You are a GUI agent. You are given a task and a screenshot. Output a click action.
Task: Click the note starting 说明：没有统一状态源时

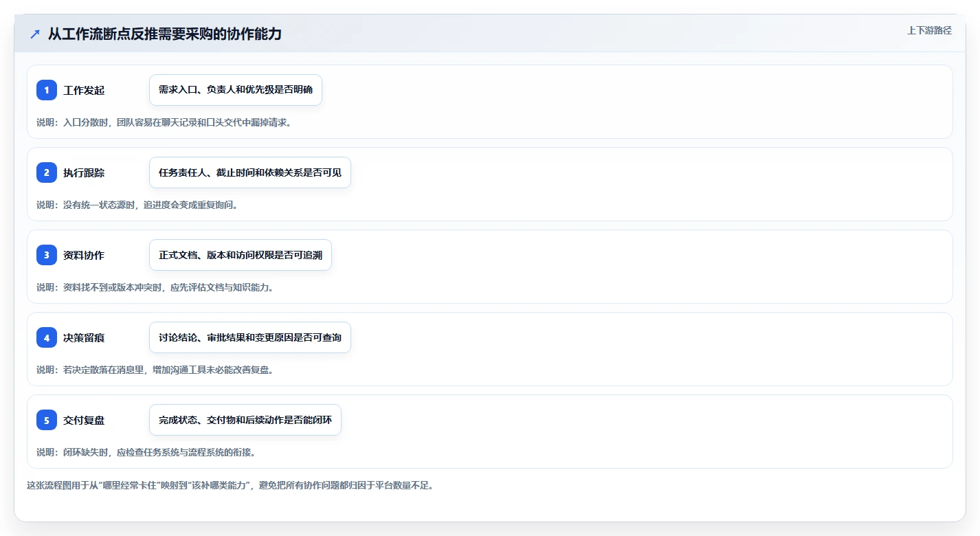click(137, 205)
